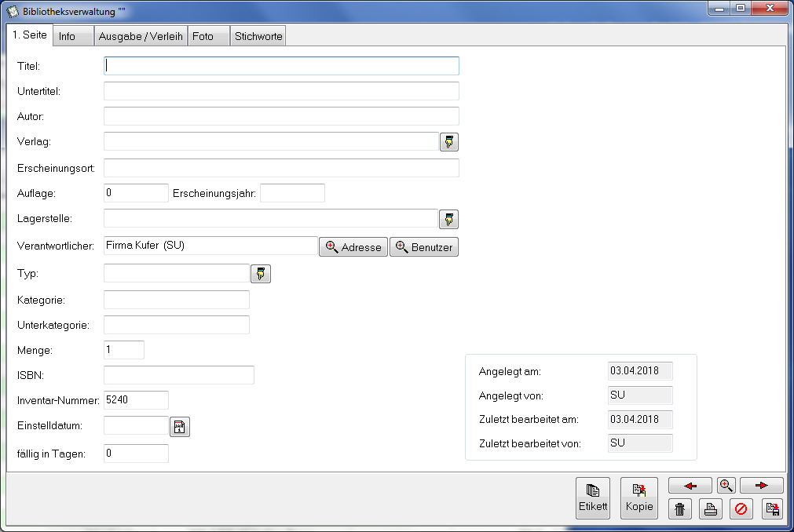Click the Kopie copy button
794x532 pixels.
tap(639, 498)
